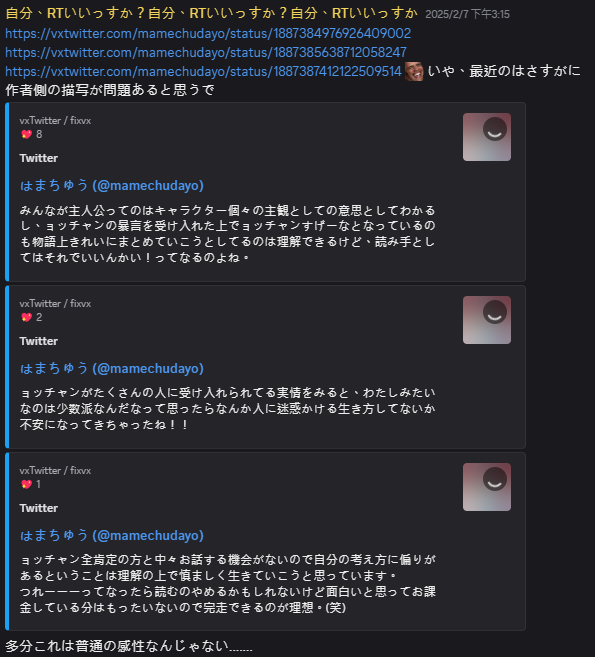The image size is (595, 657).
Task: Click the heart icon showing 8 likes
Action: tap(26, 134)
